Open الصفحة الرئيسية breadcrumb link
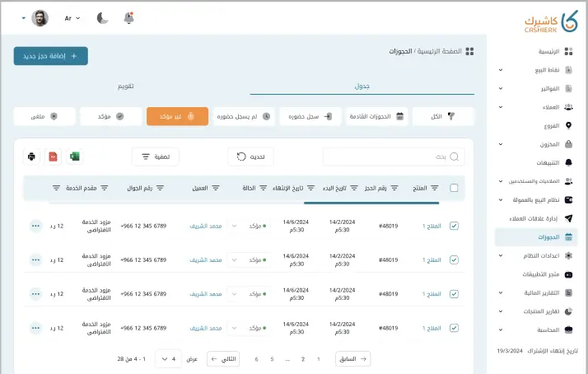Viewport: 588px width, 374px height. tap(440, 51)
